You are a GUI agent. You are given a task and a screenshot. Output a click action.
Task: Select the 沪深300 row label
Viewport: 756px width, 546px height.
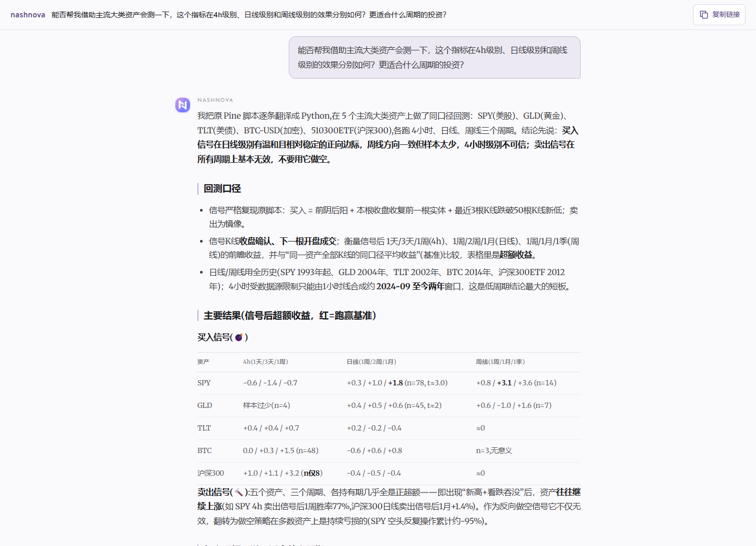coord(211,473)
